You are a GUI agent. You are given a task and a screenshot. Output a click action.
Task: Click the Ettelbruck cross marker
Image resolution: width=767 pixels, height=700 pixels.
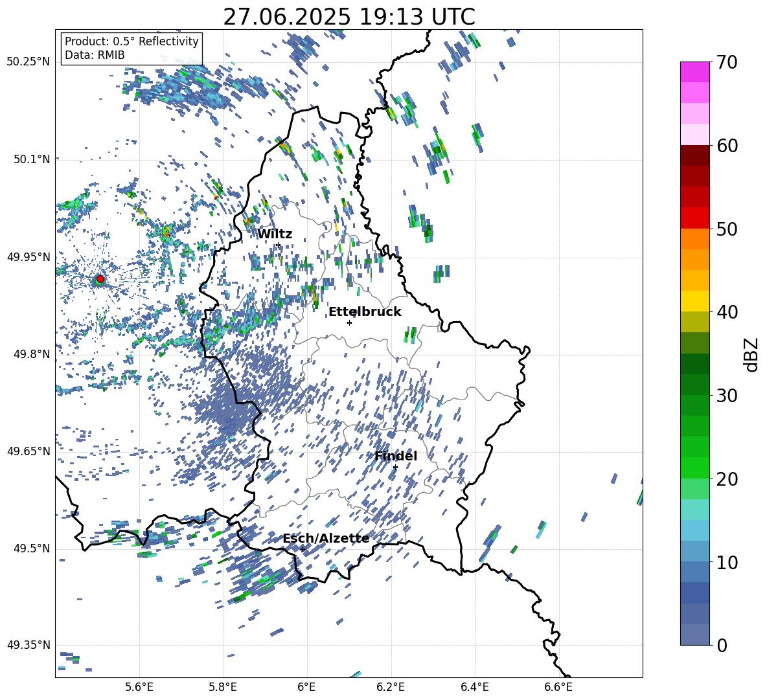(349, 322)
